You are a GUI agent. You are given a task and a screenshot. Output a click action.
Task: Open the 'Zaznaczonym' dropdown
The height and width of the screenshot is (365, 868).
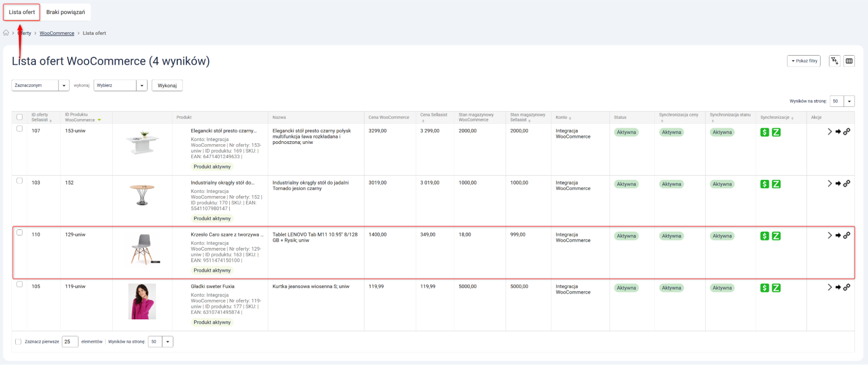(x=40, y=86)
